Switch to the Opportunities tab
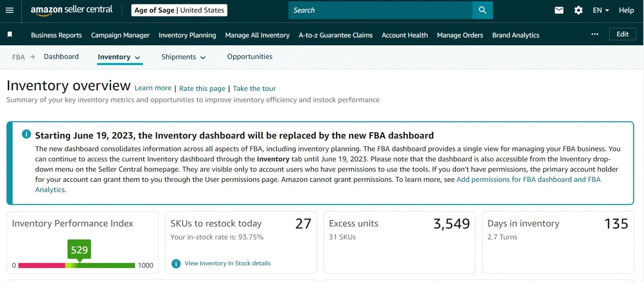Screen dimensions: 644x282 pos(250,57)
